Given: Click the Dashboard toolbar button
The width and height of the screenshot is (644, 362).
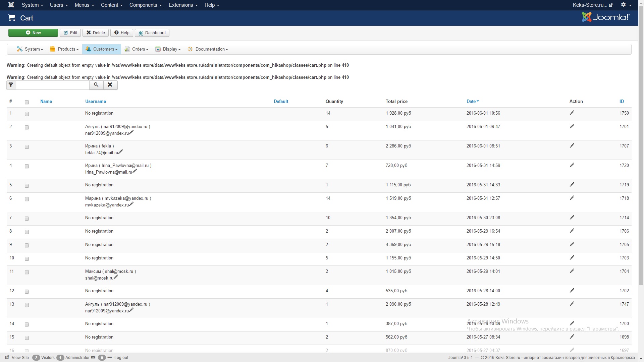Looking at the screenshot, I should 152,33.
